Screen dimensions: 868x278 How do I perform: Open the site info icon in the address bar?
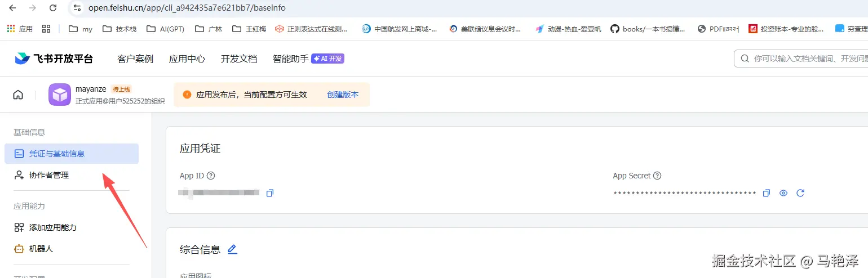(77, 8)
